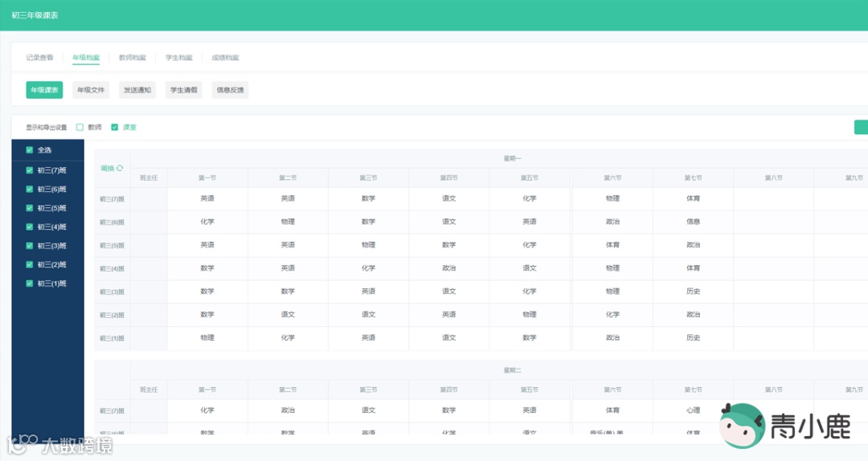Viewport: 868px width, 461px height.
Task: Uncheck 初三(4)班 in the sidebar
Action: 30,227
